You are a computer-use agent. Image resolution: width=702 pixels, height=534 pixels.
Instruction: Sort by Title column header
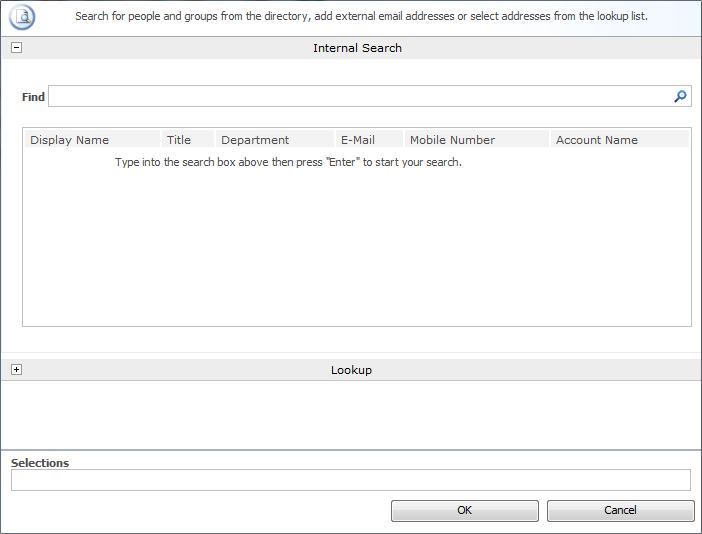[x=179, y=140]
